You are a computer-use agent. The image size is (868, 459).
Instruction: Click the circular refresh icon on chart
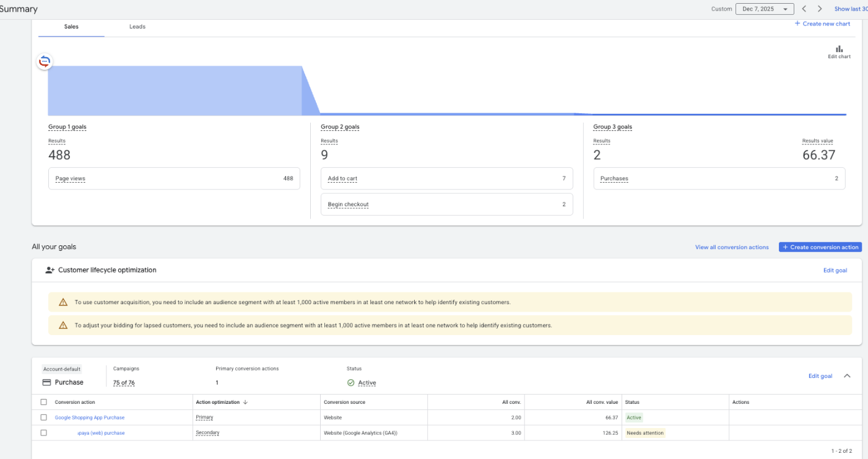(x=45, y=61)
